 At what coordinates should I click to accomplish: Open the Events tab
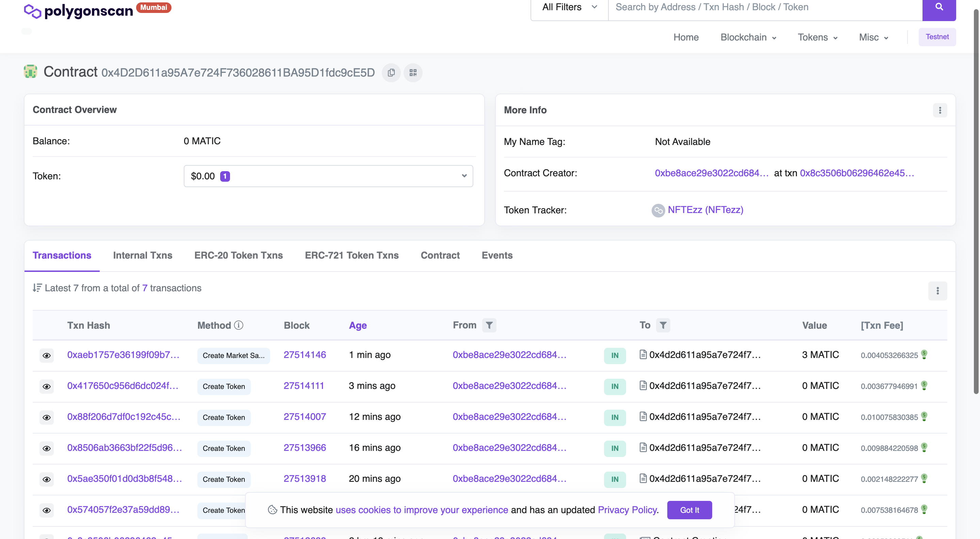click(x=497, y=255)
